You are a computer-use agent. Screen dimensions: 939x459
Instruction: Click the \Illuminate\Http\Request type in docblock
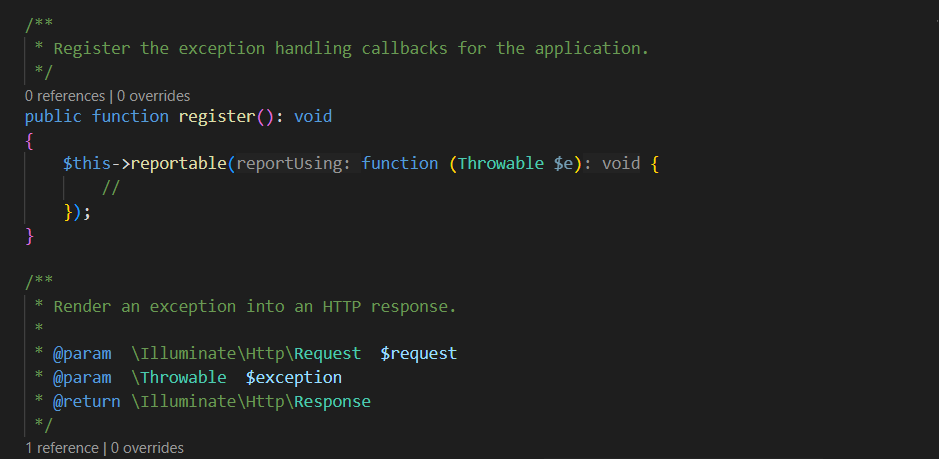(x=246, y=353)
